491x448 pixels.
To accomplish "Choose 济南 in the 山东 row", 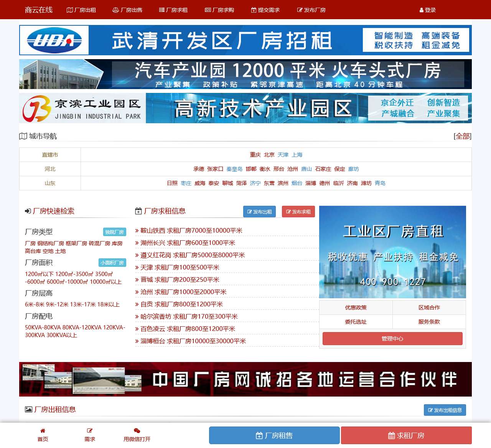I will tap(352, 183).
